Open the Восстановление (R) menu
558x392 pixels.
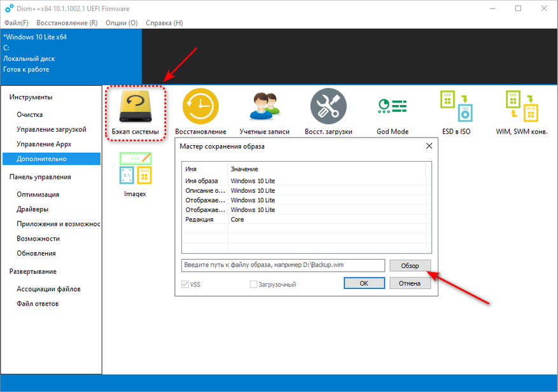(67, 23)
